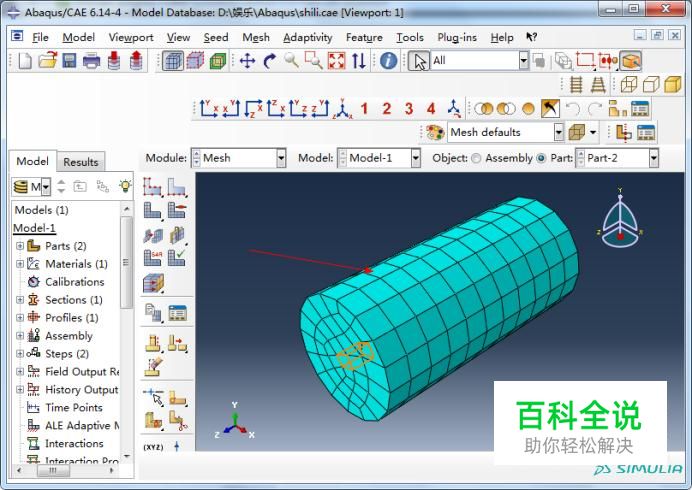Click the Print icon
Viewport: 692px width, 490px height.
point(92,60)
